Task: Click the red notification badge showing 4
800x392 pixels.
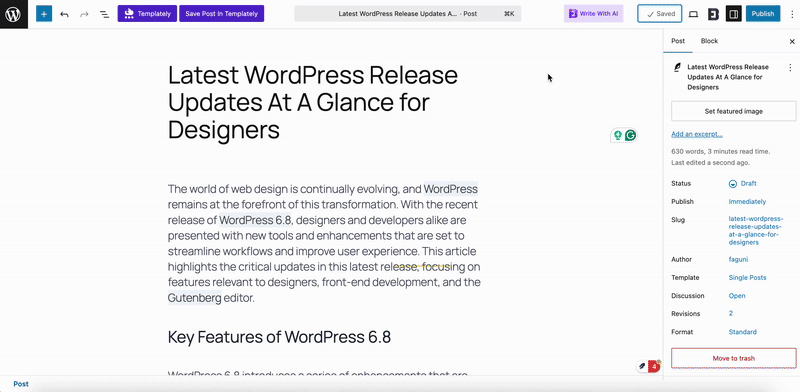Action: point(654,366)
